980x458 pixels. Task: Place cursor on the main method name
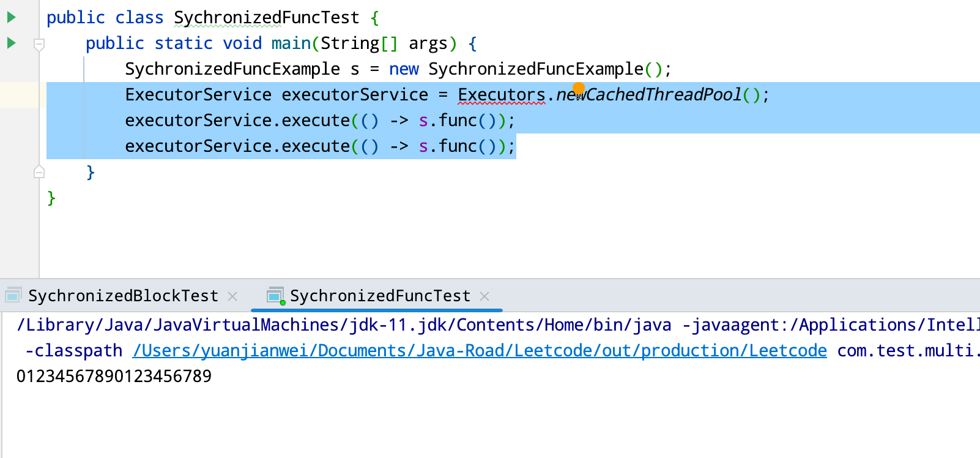291,43
